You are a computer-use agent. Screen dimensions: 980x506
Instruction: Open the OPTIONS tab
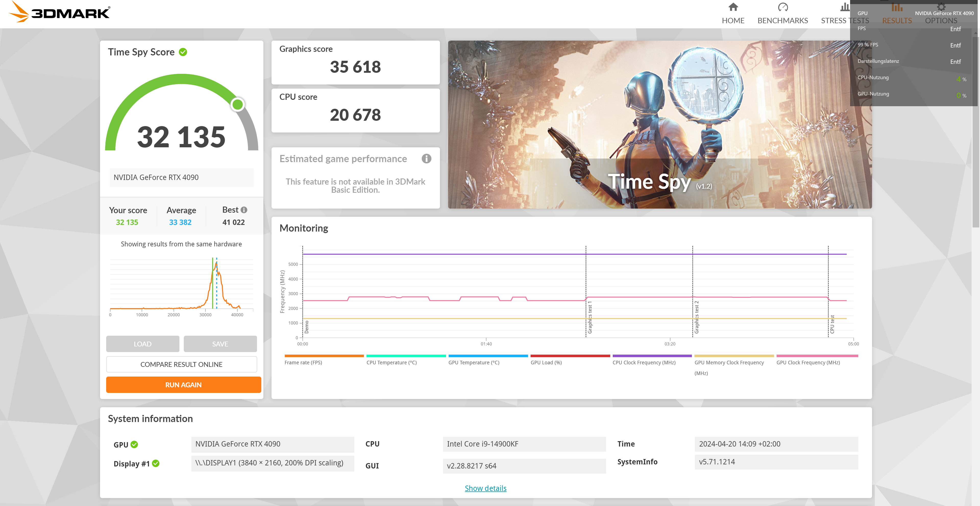tap(941, 20)
